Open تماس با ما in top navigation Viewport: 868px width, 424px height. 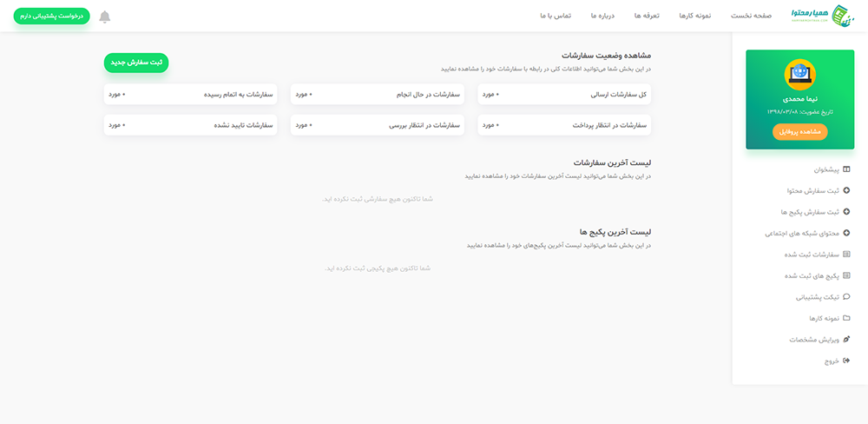pyautogui.click(x=556, y=16)
